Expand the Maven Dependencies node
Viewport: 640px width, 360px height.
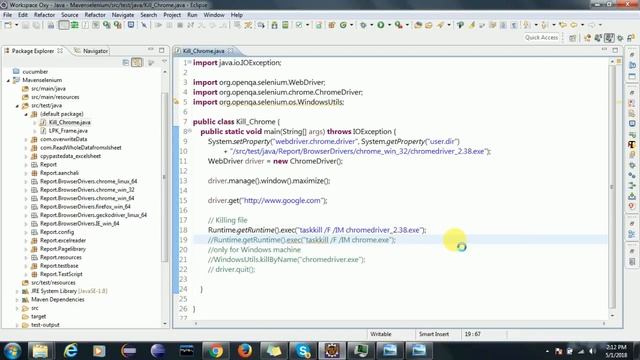pyautogui.click(x=17, y=300)
